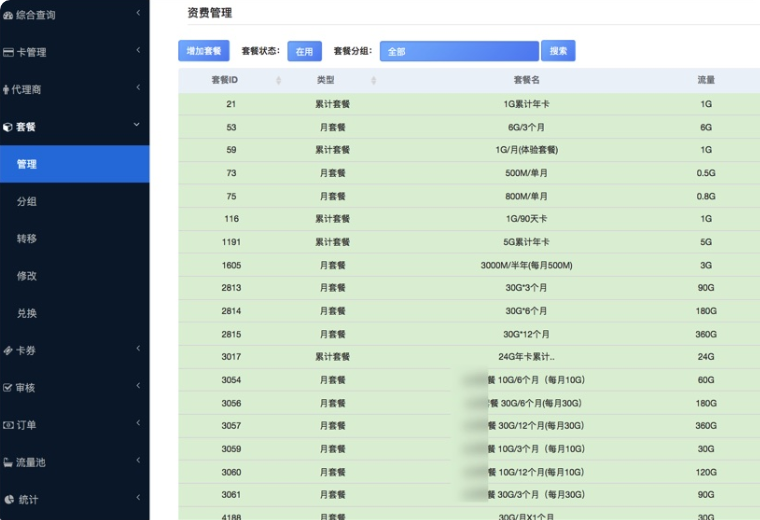Click the 审核 checkmark icon

coord(8,388)
